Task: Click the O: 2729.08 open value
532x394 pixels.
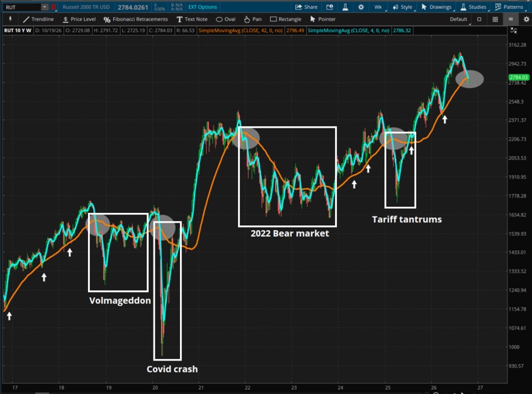Action: click(78, 31)
